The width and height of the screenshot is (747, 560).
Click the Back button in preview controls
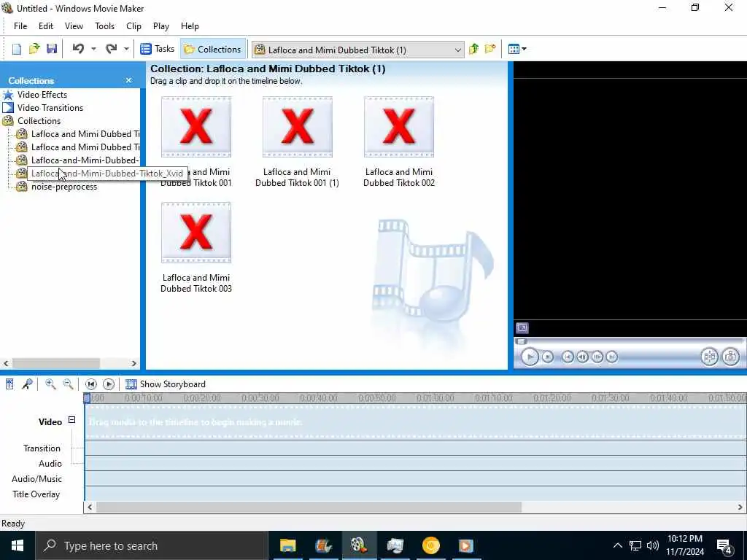[568, 357]
